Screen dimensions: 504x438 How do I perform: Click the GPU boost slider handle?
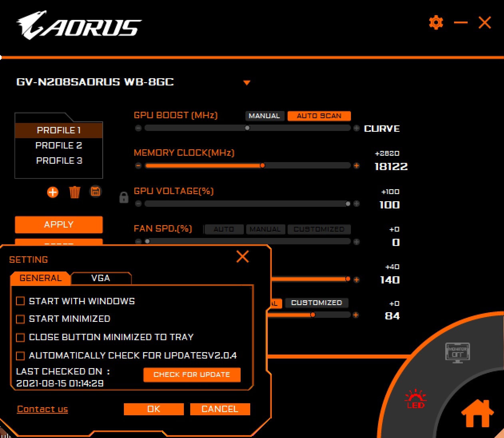pos(247,128)
